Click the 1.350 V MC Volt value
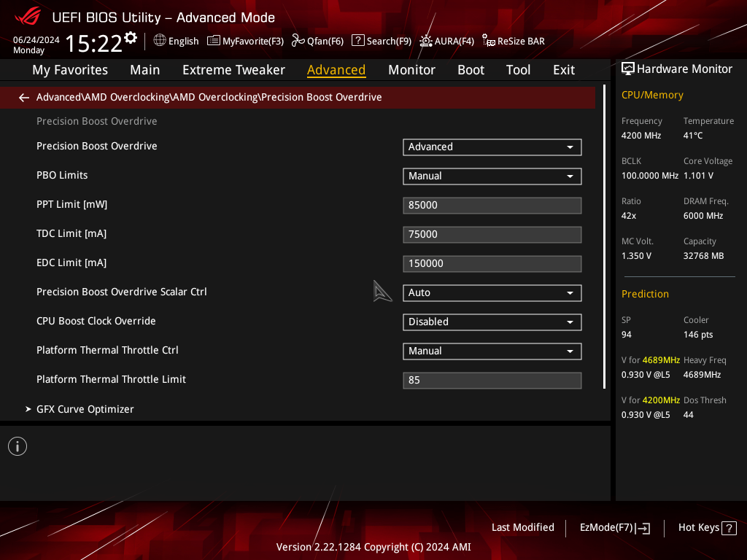Screen dimensions: 747x560 [636, 256]
